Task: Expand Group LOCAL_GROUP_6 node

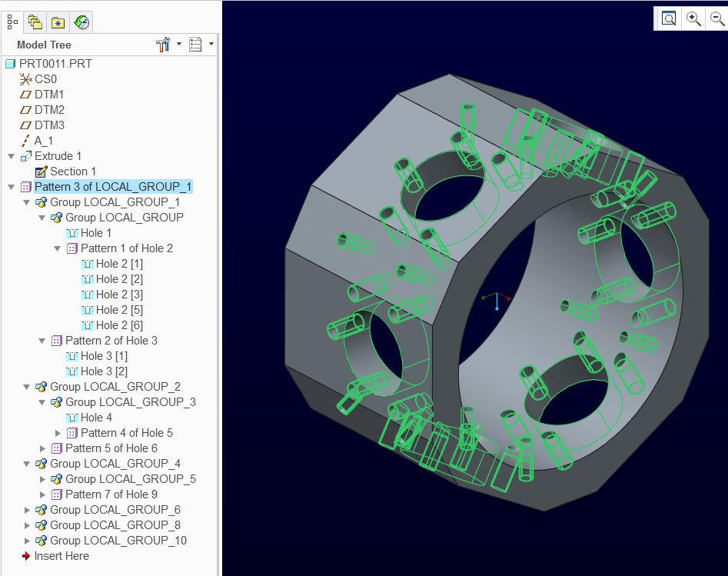Action: tap(27, 510)
